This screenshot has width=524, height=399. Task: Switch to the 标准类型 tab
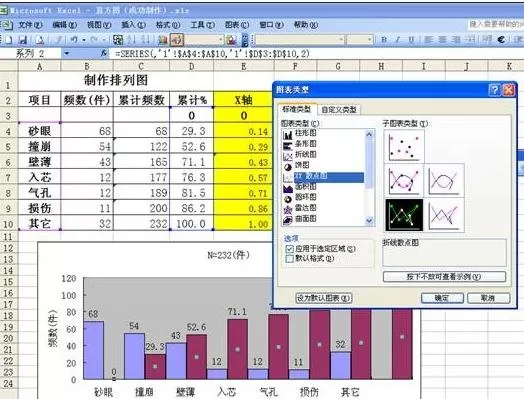coord(296,109)
